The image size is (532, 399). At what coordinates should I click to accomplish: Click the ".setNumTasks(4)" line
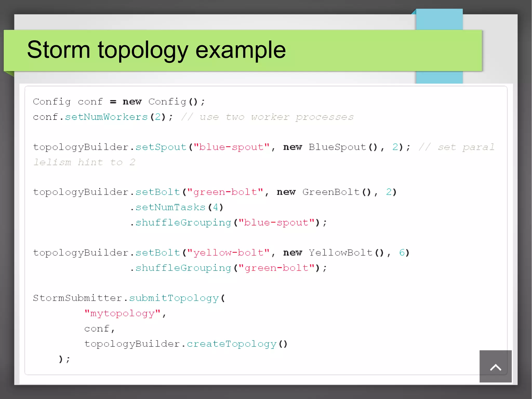[x=177, y=207]
